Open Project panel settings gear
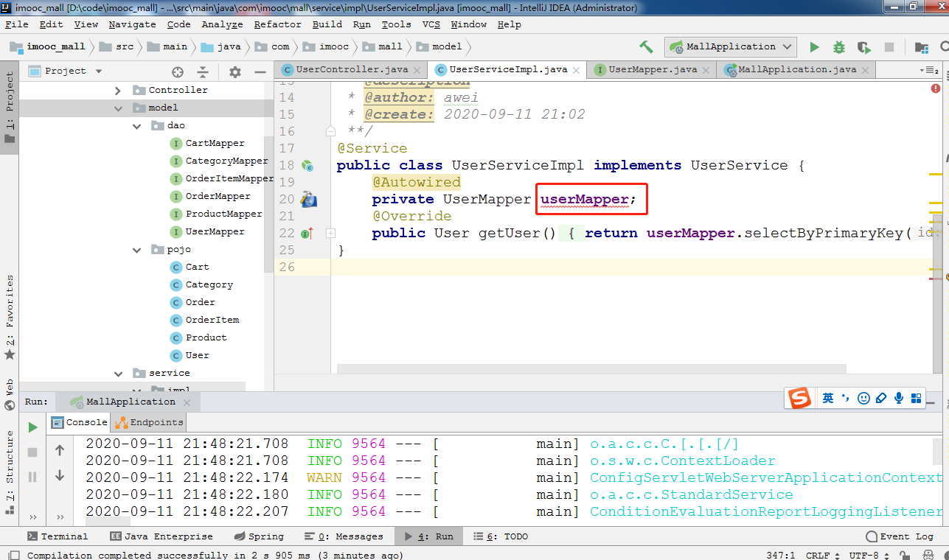 (235, 71)
